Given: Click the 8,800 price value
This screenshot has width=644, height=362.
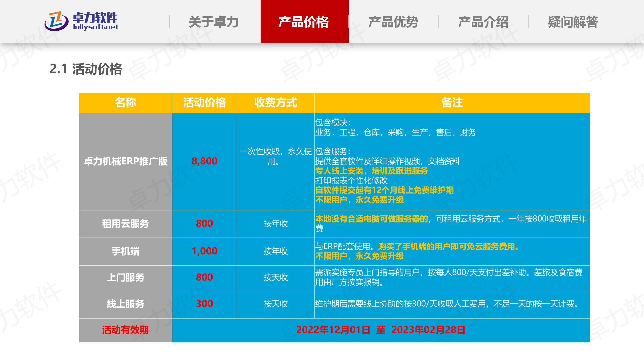Looking at the screenshot, I should (205, 161).
